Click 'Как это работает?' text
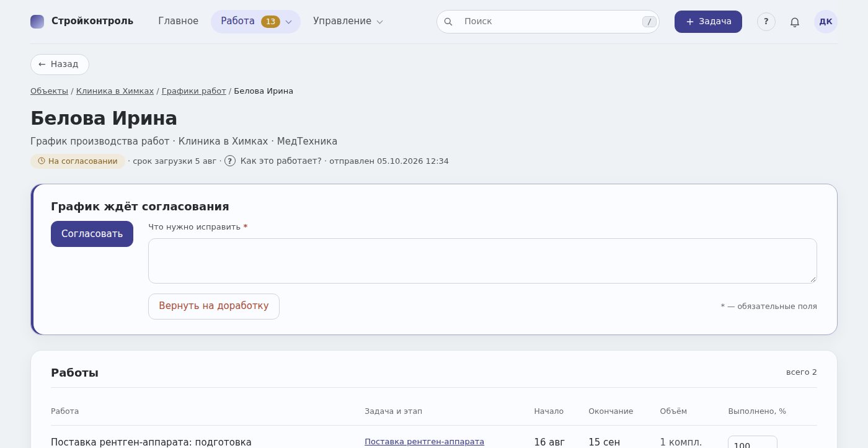This screenshot has height=448, width=868. point(281,161)
